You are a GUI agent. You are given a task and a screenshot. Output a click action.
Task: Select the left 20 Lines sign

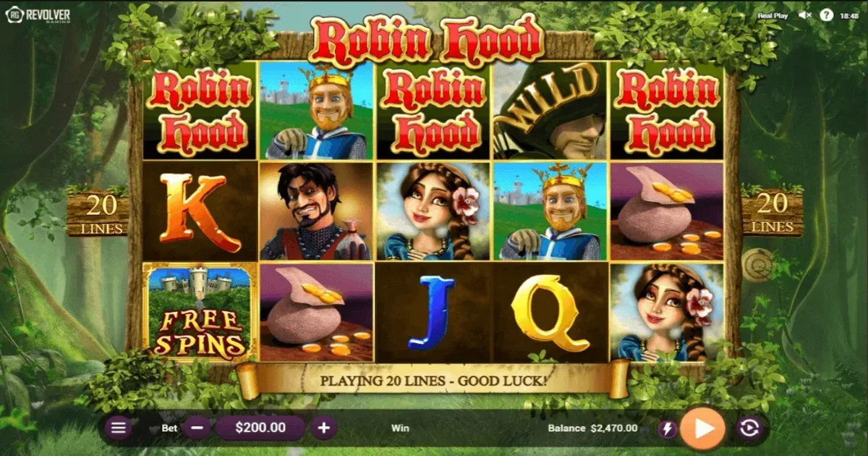(97, 213)
